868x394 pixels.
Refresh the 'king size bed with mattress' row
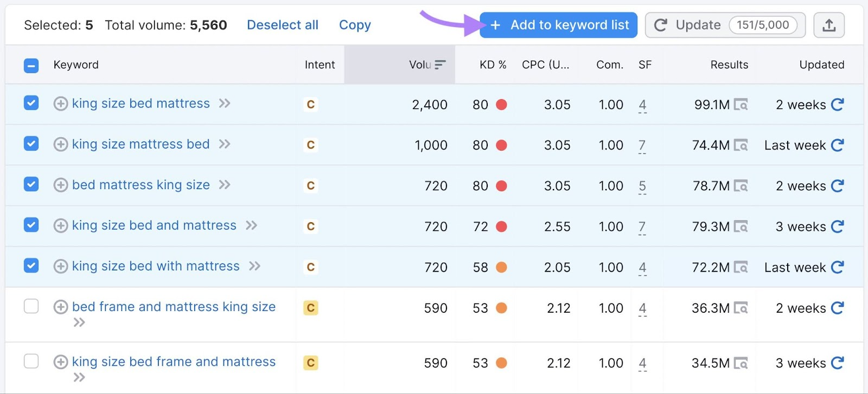[x=838, y=267]
